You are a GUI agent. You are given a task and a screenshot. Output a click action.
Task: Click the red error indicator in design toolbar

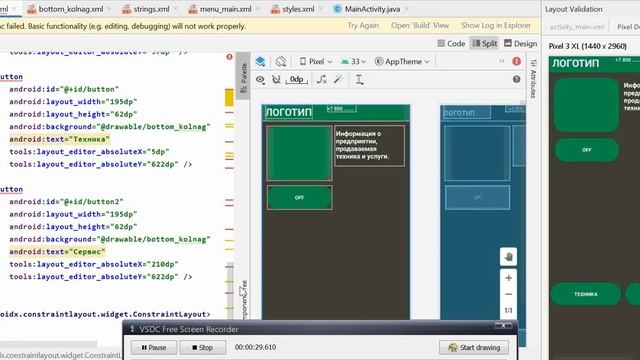[516, 61]
